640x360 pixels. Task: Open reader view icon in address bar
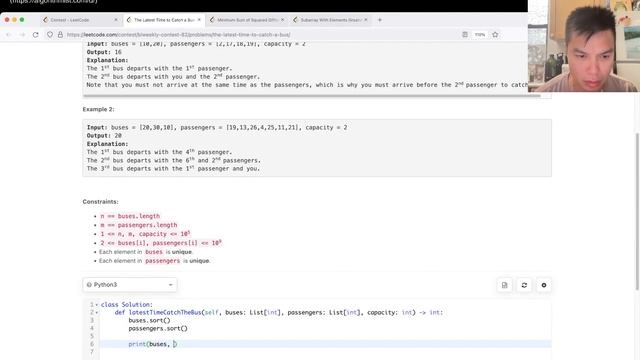(x=465, y=35)
